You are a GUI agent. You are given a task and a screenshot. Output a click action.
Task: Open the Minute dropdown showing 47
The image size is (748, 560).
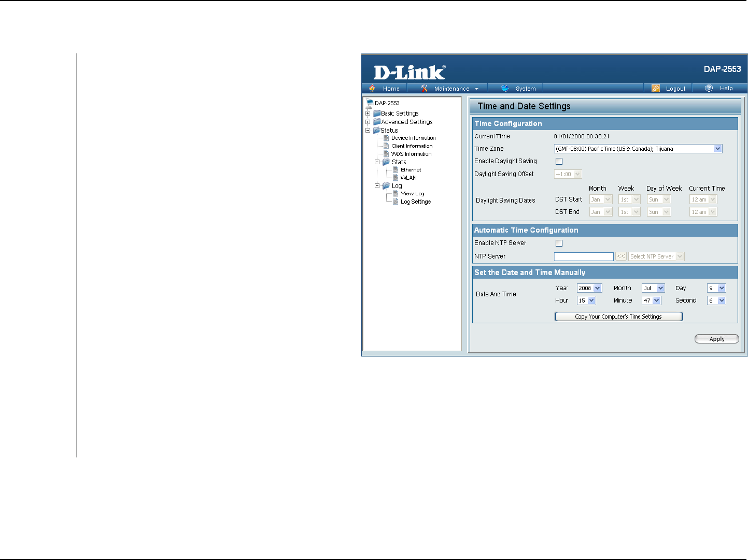point(652,300)
